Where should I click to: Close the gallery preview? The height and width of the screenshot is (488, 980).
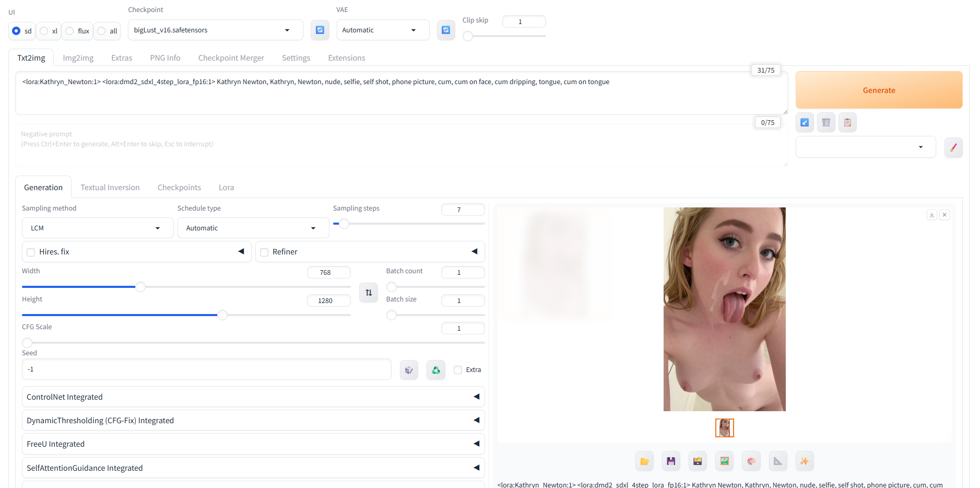click(944, 215)
